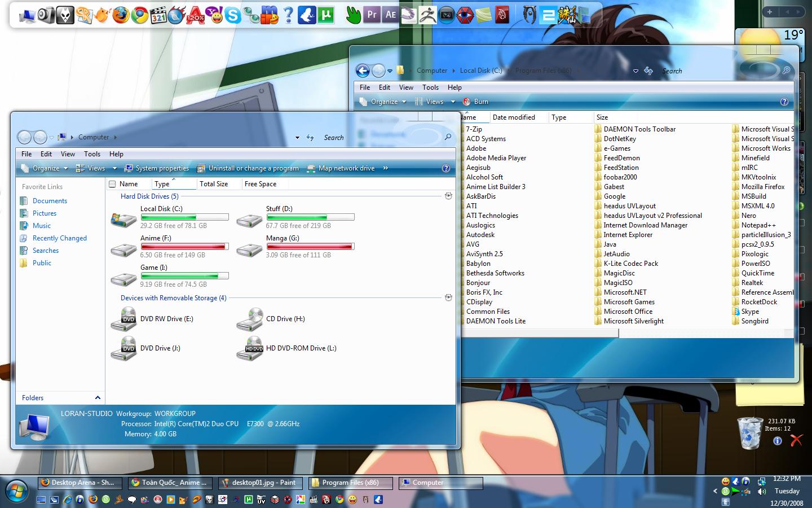Click Burn button in Program Files window
Image resolution: width=812 pixels, height=508 pixels.
pos(475,102)
